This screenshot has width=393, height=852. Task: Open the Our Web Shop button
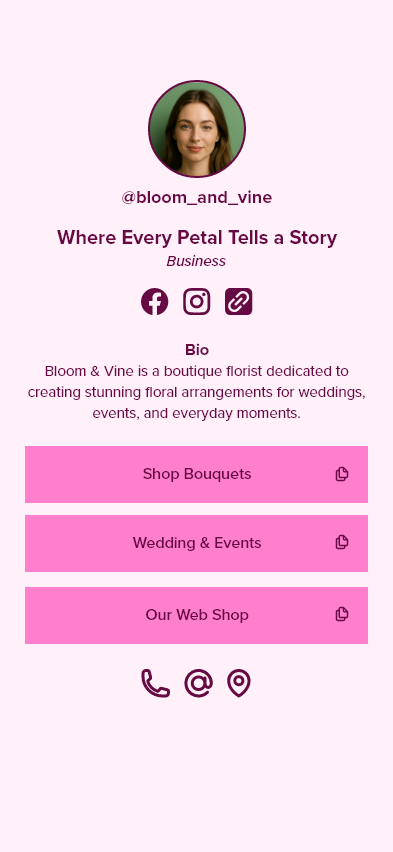tap(196, 615)
